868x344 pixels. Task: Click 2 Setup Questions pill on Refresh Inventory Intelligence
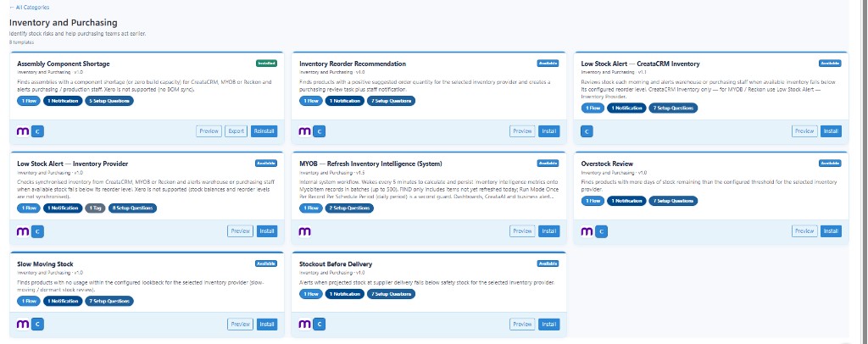point(349,208)
